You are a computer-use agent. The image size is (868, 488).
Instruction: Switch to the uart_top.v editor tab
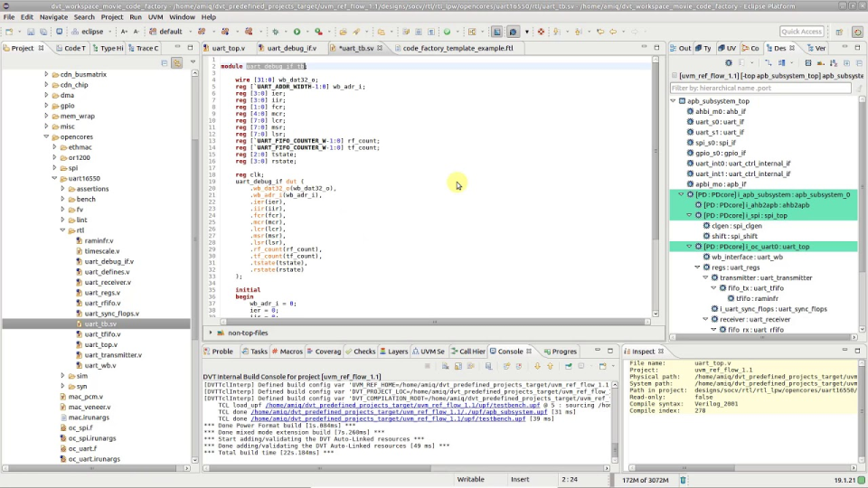(228, 48)
